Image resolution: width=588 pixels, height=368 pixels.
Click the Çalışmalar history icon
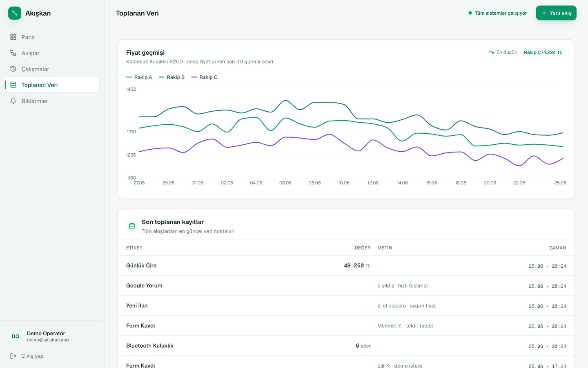click(13, 69)
